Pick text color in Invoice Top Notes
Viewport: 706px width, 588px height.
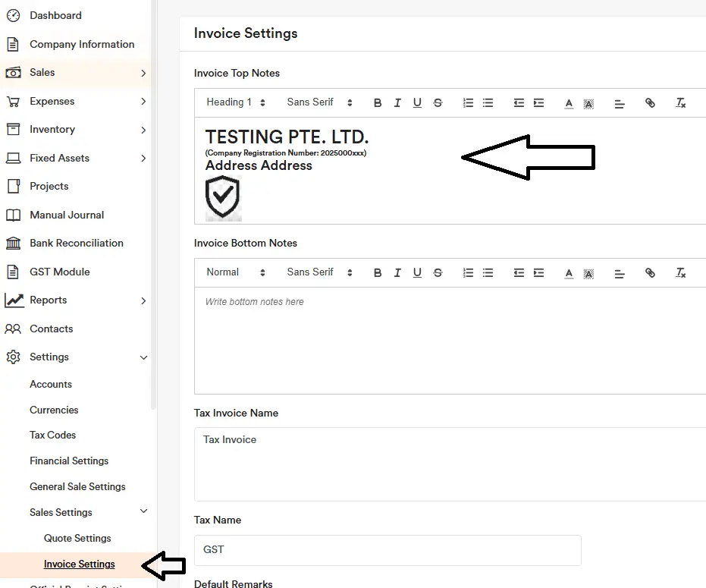click(569, 103)
